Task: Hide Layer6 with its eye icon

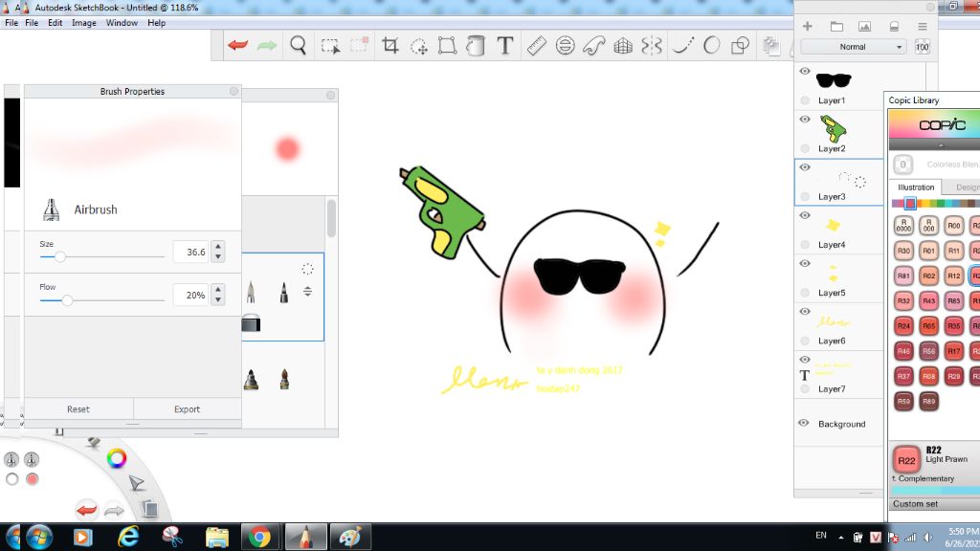Action: pyautogui.click(x=804, y=312)
